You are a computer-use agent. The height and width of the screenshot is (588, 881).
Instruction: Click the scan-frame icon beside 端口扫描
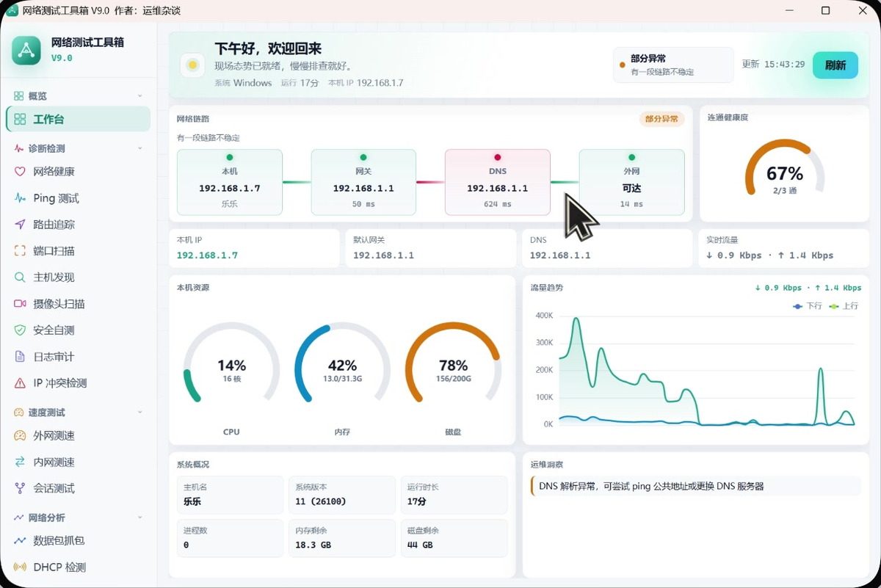(x=20, y=251)
